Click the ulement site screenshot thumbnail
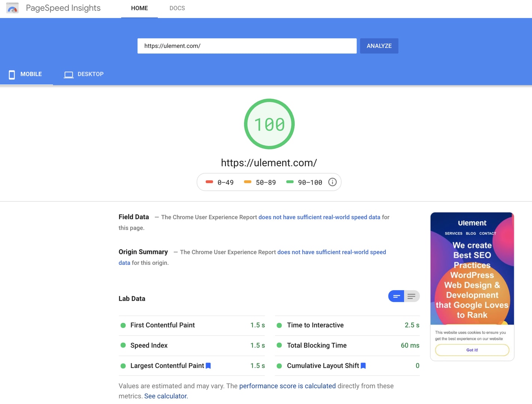Viewport: 532px width, 404px height. [472, 287]
